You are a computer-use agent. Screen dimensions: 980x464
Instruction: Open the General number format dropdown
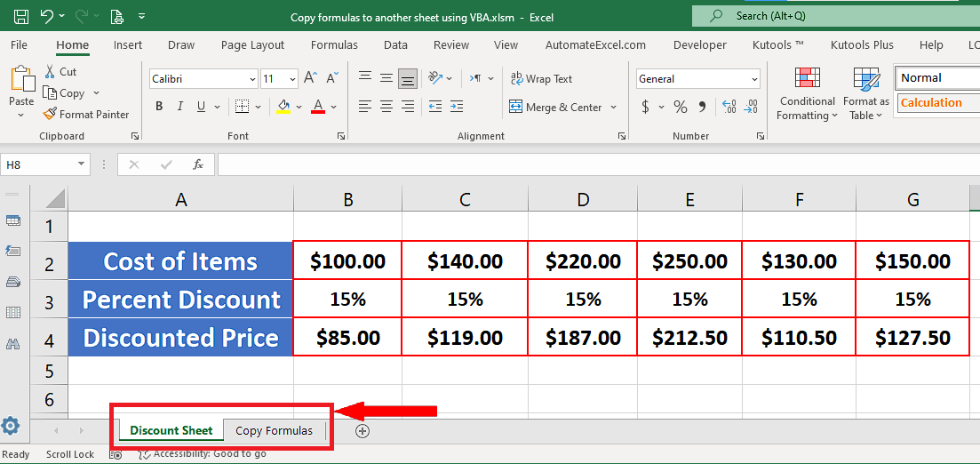[x=755, y=79]
